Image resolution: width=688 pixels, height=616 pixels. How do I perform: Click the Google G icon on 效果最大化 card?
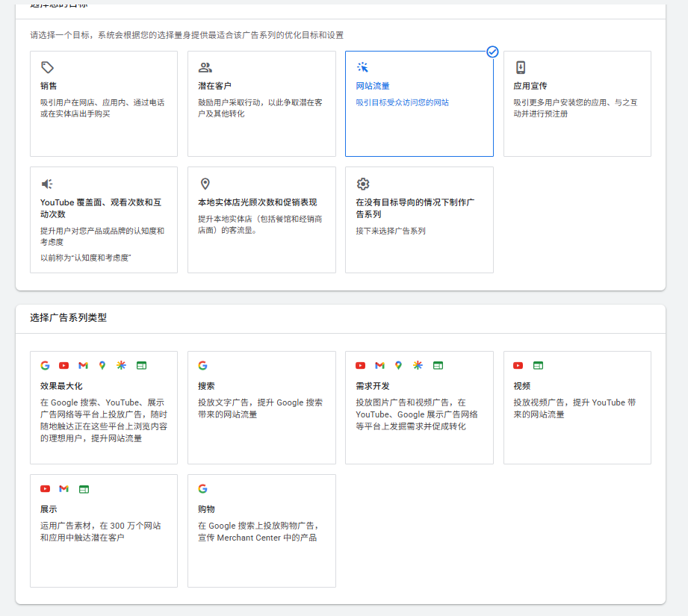coord(45,365)
